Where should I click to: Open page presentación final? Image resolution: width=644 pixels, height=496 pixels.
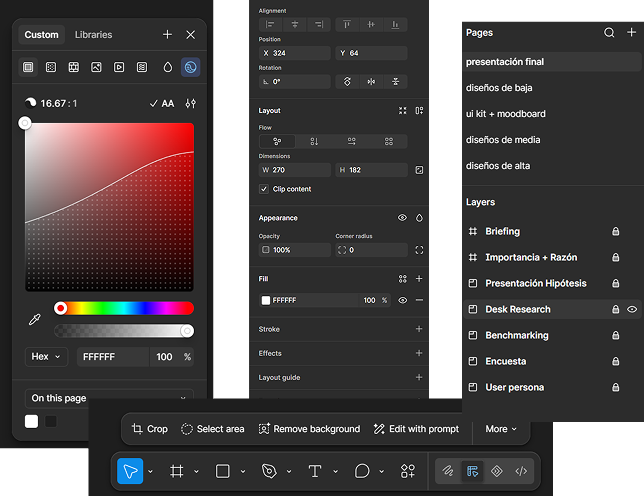tap(552, 62)
